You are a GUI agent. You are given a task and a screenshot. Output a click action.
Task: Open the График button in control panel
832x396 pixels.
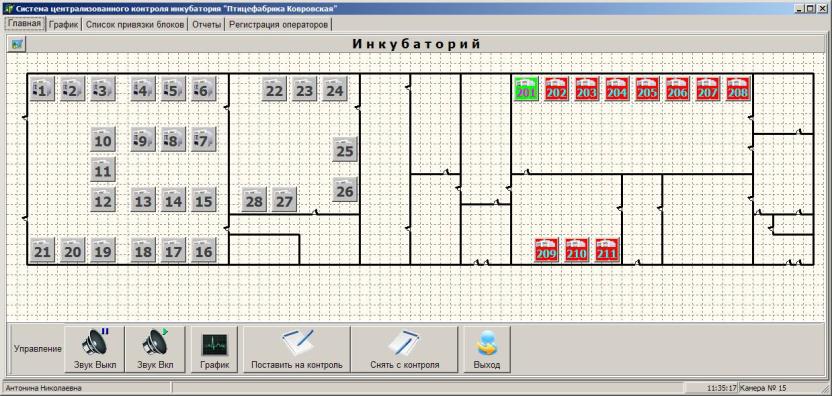point(214,349)
